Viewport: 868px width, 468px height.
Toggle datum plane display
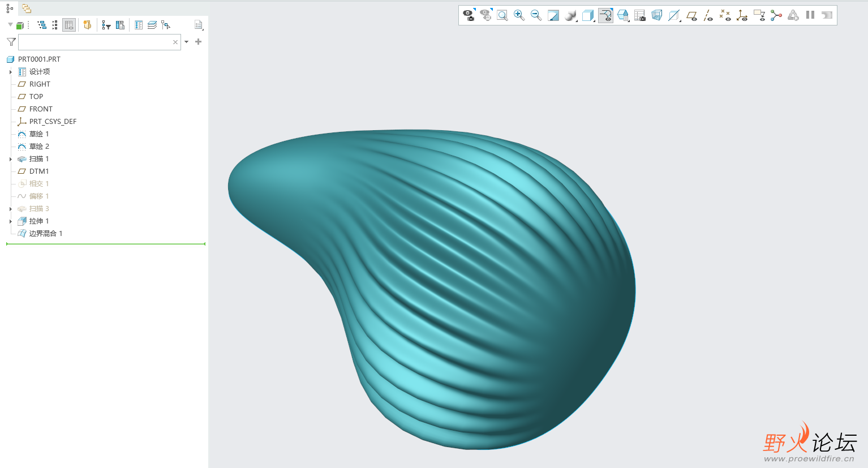691,15
